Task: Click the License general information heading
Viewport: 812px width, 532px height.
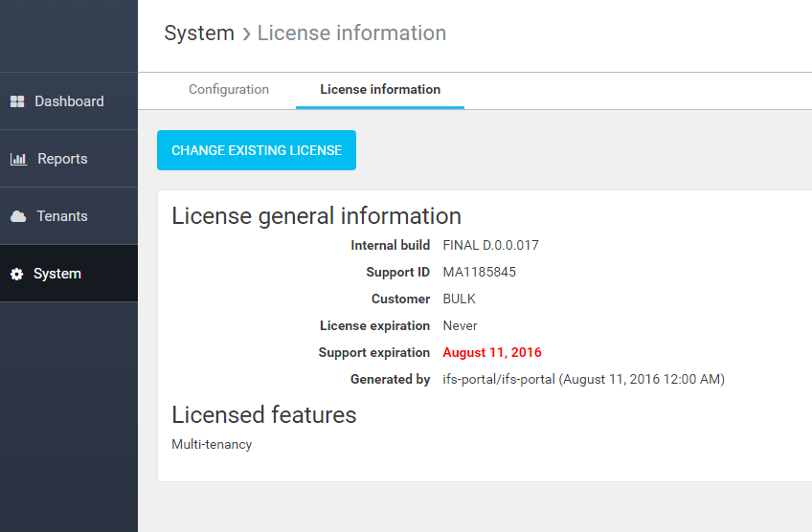Action: point(316,215)
